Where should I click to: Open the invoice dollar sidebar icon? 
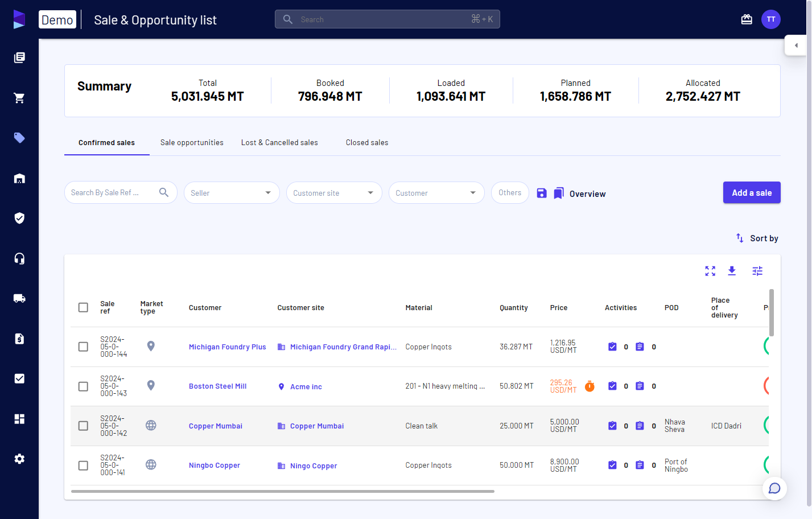click(19, 339)
